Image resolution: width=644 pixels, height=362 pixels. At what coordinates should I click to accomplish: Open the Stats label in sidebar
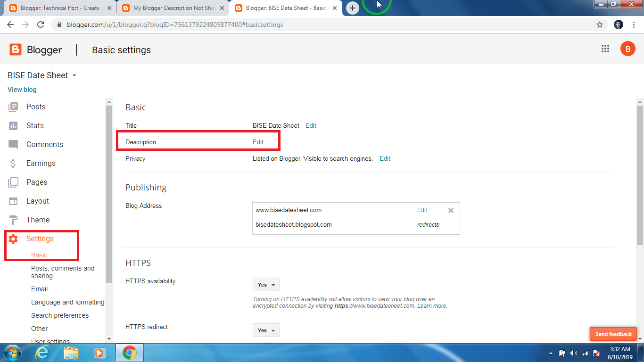pyautogui.click(x=35, y=126)
